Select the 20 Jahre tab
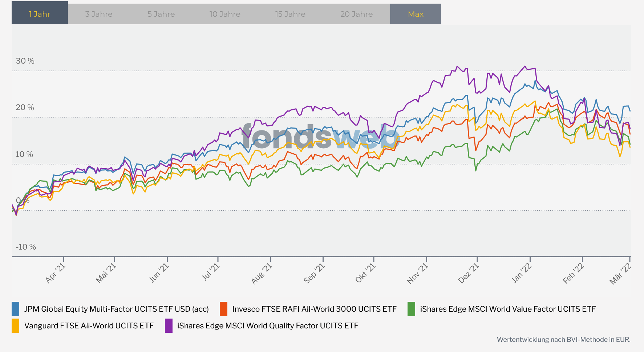Image resolution: width=644 pixels, height=352 pixels. [x=356, y=14]
